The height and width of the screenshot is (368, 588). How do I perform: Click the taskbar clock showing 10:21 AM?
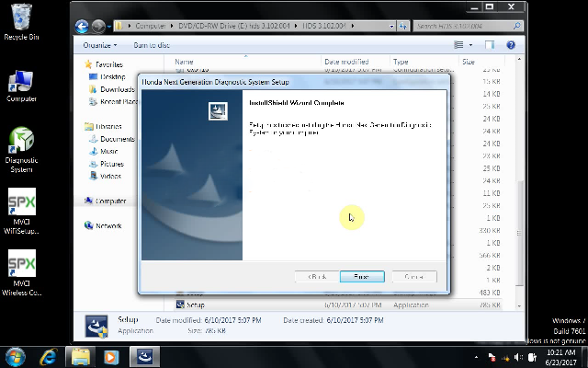[x=560, y=357]
